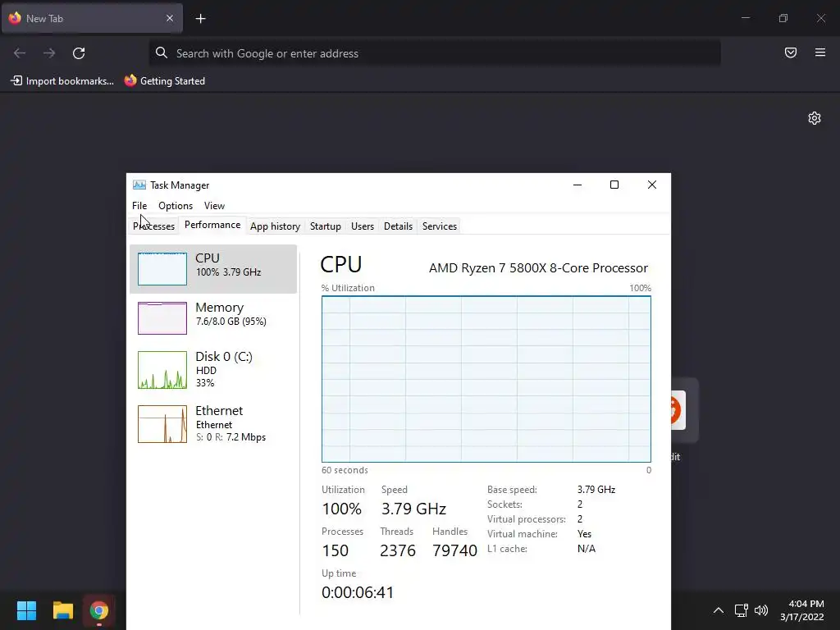Select the Ethernet performance item
This screenshot has height=630, width=840.
pos(213,424)
